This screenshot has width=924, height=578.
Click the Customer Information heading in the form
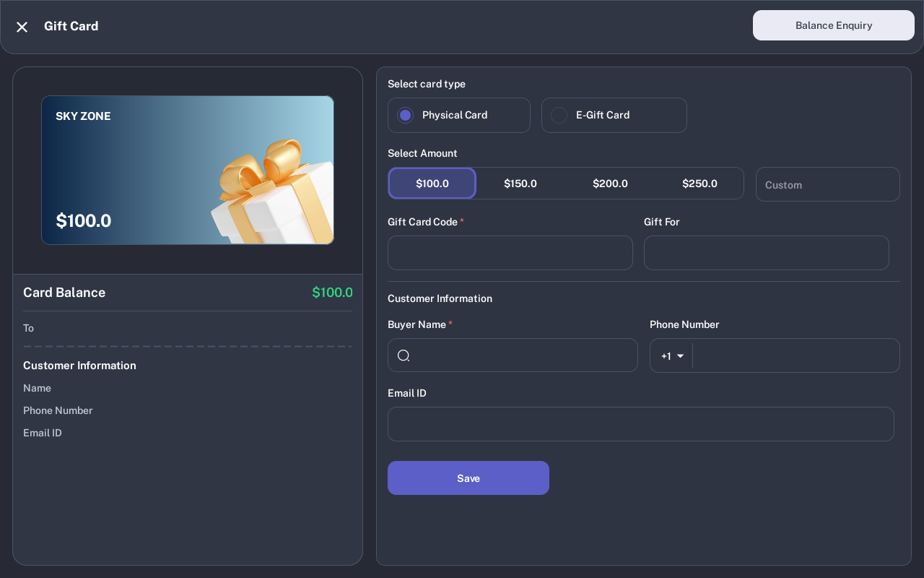(440, 298)
